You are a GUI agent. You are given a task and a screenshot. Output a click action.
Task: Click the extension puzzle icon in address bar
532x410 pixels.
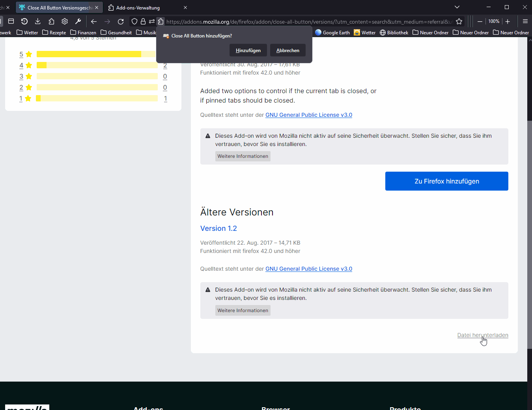tap(161, 22)
